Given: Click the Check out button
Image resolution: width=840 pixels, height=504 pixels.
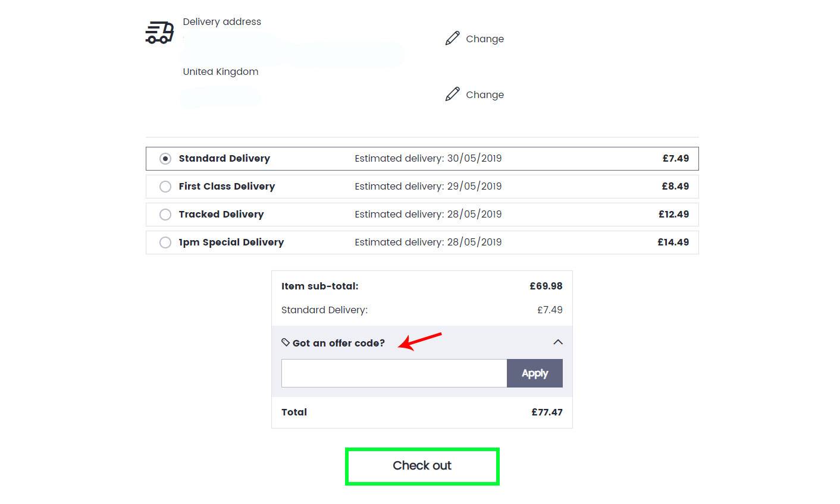Looking at the screenshot, I should 422,466.
